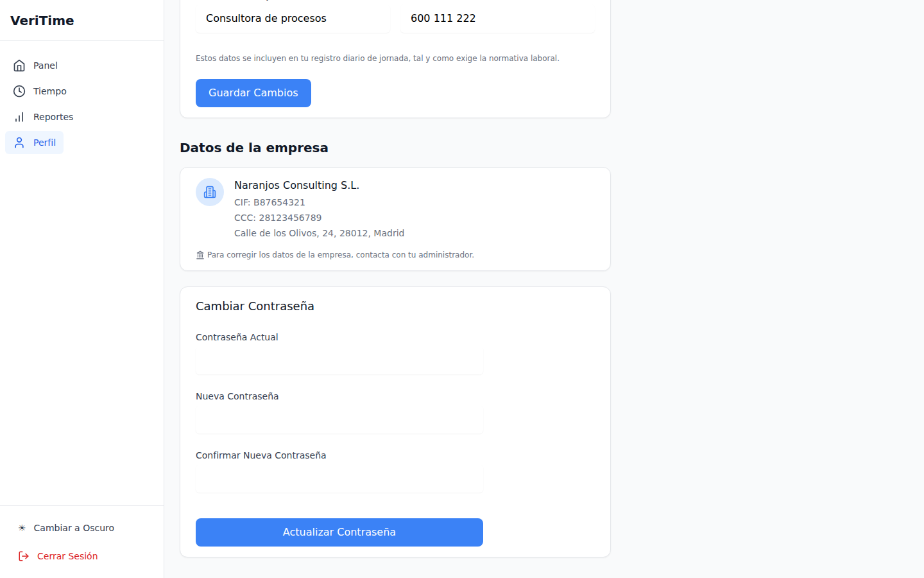The width and height of the screenshot is (924, 578).
Task: Toggle Cambiar a Oscuro theme
Action: [x=66, y=528]
